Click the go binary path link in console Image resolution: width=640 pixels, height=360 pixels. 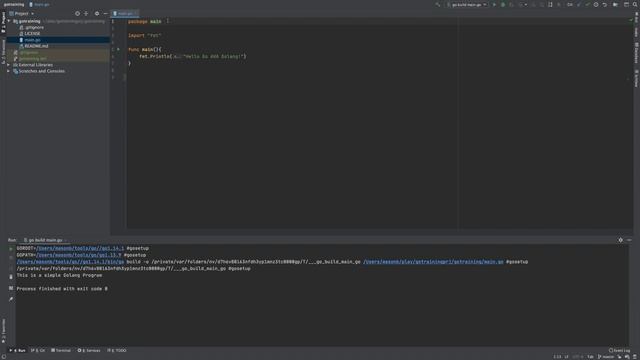tap(70, 262)
